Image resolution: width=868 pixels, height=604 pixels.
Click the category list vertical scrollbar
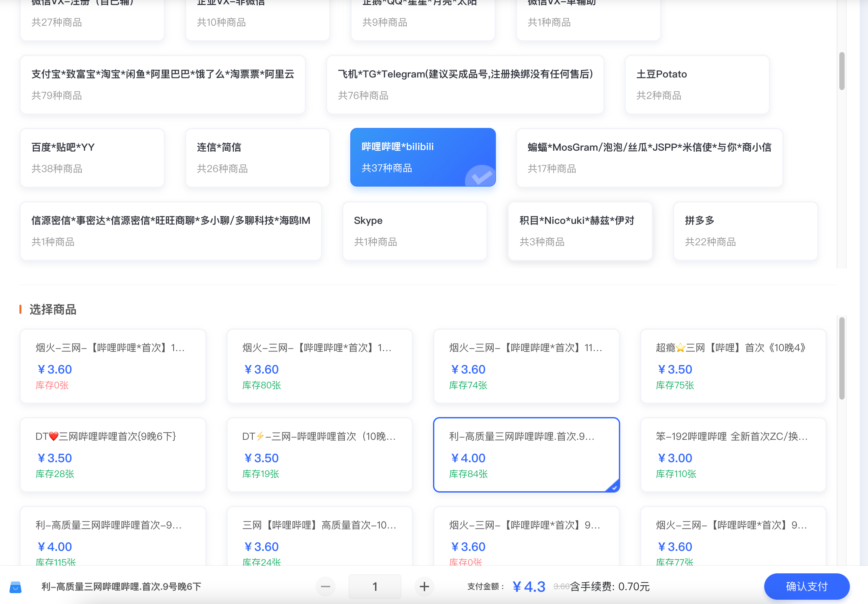click(x=842, y=71)
